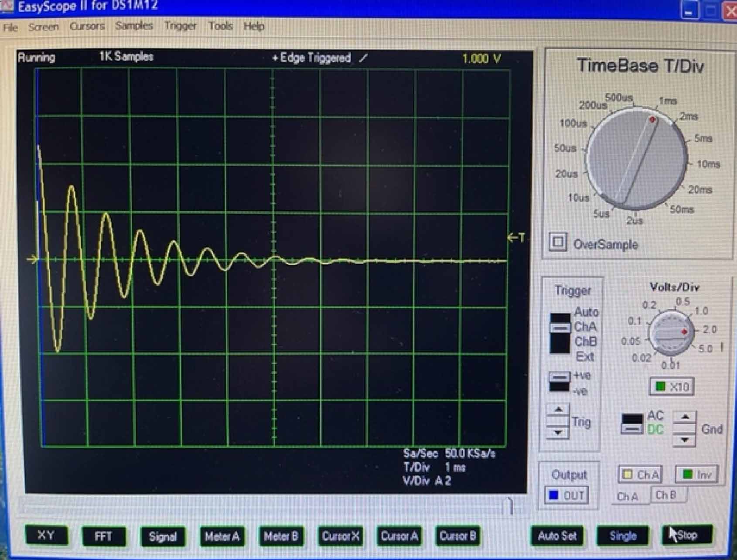Click the Signal button

[163, 536]
